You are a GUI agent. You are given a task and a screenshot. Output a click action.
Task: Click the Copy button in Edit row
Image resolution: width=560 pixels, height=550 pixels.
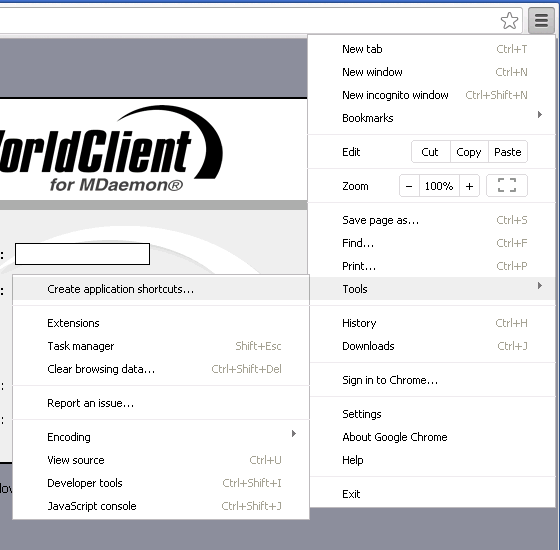469,152
